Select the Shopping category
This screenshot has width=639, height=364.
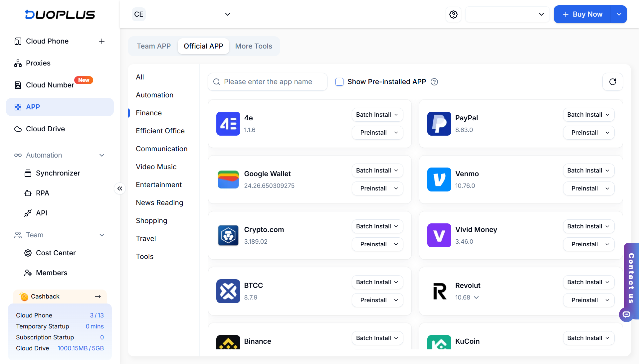coord(151,221)
